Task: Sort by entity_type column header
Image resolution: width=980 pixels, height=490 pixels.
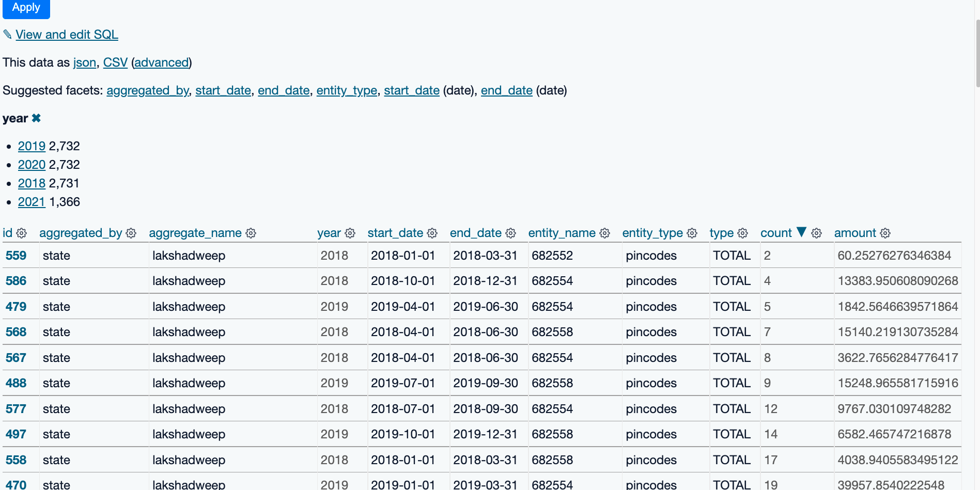Action: [x=652, y=233]
